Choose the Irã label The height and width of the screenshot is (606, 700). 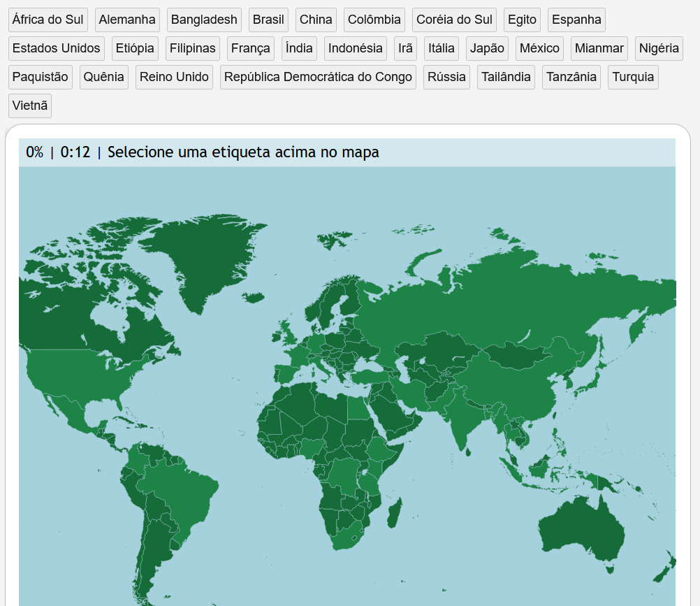405,48
